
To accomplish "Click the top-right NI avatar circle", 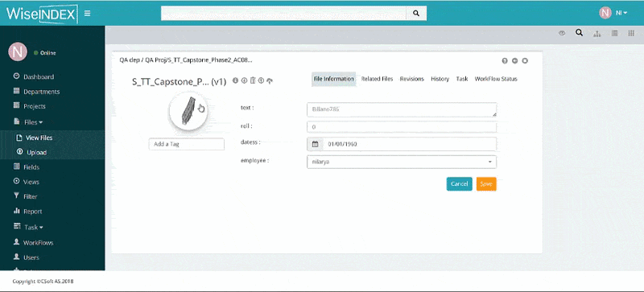I will tap(605, 13).
